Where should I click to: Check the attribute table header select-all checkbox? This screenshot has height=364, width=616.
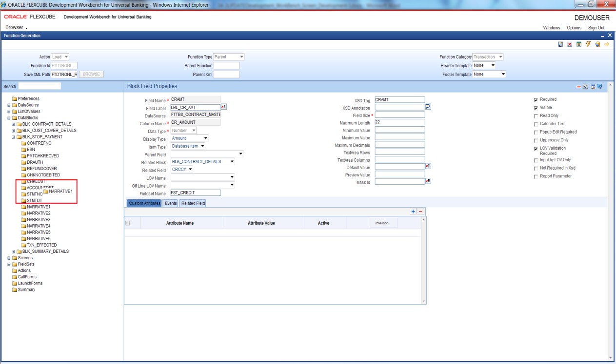click(128, 223)
